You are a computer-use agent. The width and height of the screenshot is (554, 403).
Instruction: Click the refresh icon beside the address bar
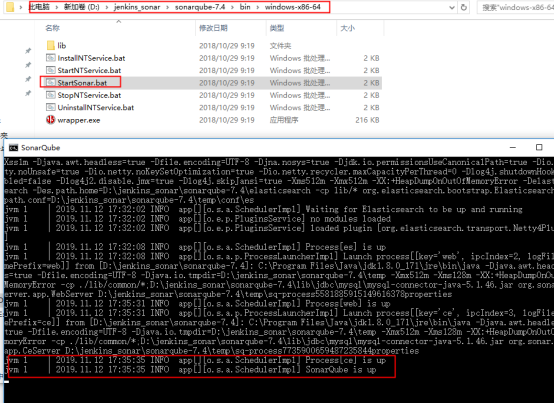(464, 7)
